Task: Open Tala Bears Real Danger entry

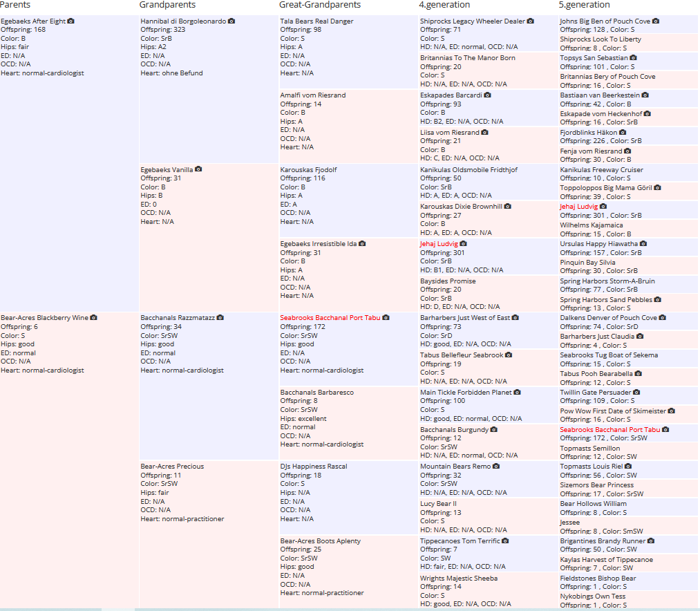Action: click(316, 21)
